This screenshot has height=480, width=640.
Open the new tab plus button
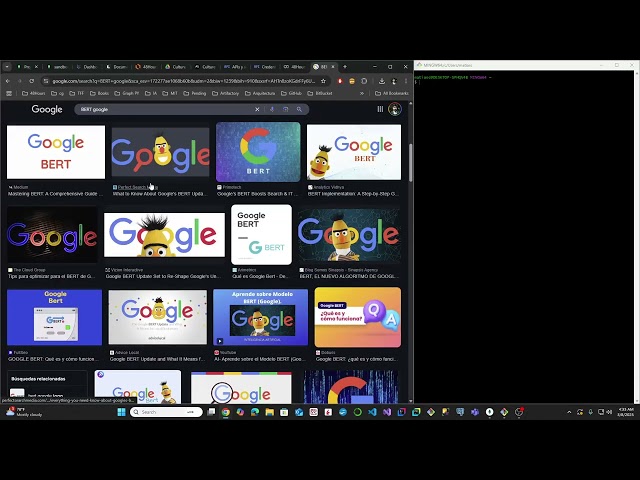tap(345, 67)
